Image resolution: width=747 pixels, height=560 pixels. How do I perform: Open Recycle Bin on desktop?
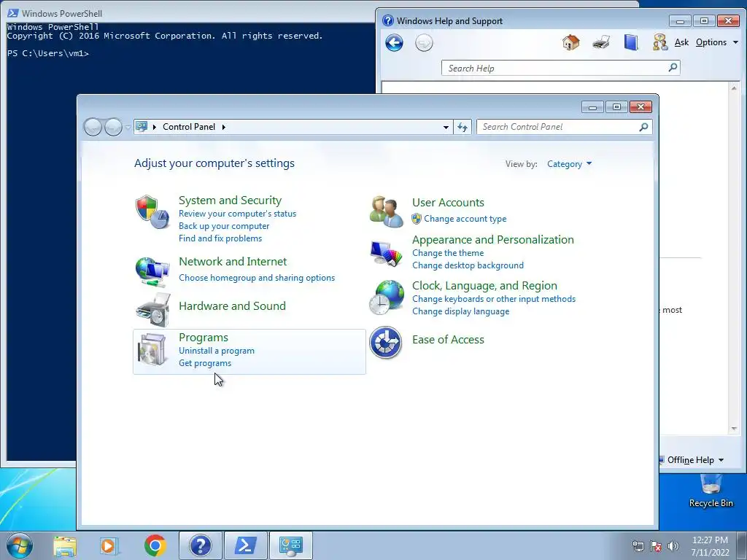click(711, 491)
